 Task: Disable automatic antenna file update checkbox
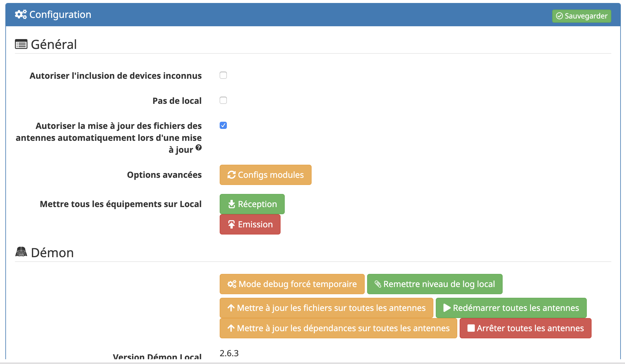[223, 126]
